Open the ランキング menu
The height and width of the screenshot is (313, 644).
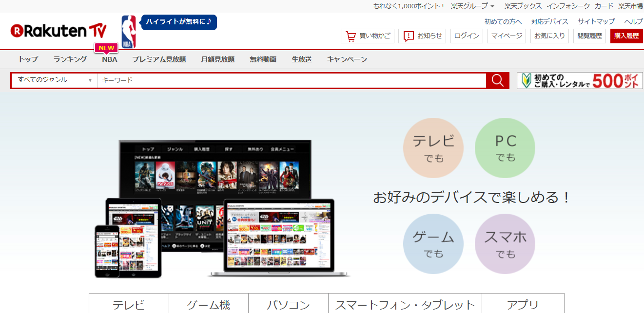pos(70,59)
